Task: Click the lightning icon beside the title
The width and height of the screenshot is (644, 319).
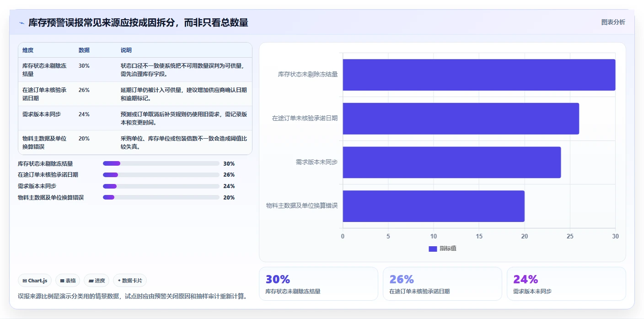Action: (x=21, y=23)
